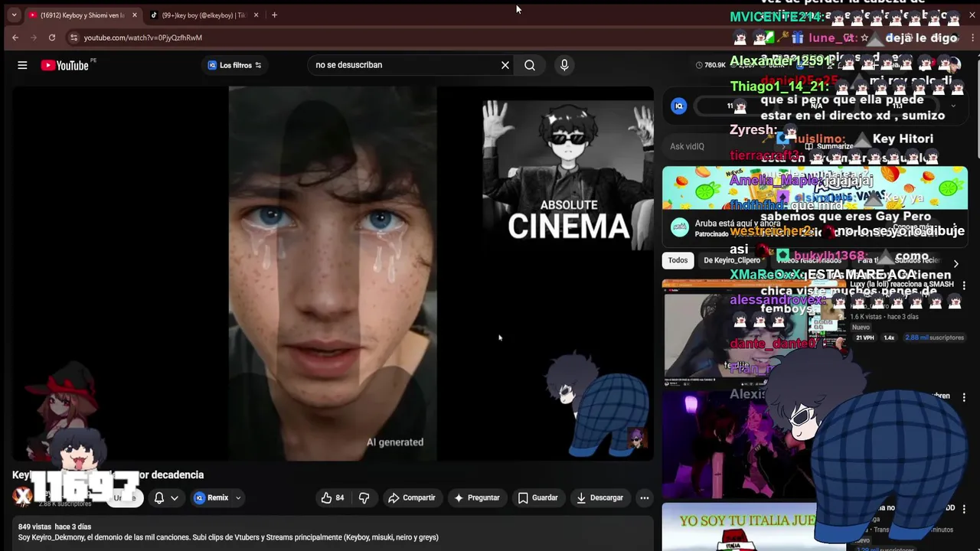Start voice search with the microphone icon
The image size is (980, 551).
pyautogui.click(x=564, y=65)
